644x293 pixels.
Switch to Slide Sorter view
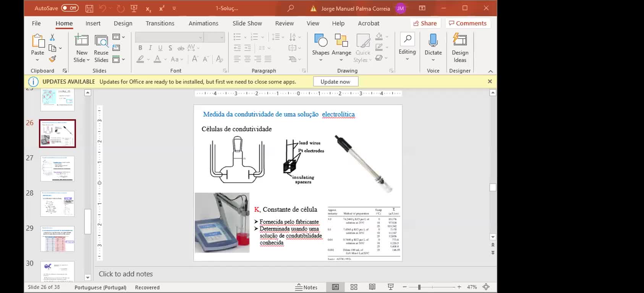click(x=354, y=287)
